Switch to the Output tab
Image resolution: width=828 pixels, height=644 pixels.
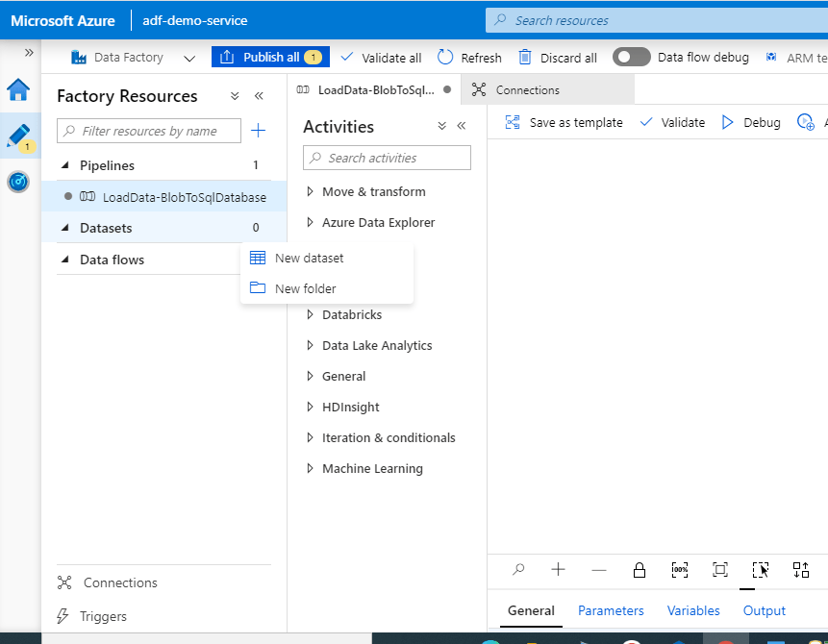[x=765, y=610]
